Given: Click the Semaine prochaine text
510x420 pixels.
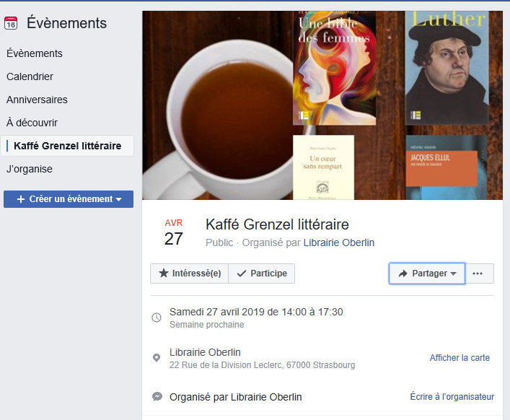Looking at the screenshot, I should 206,325.
